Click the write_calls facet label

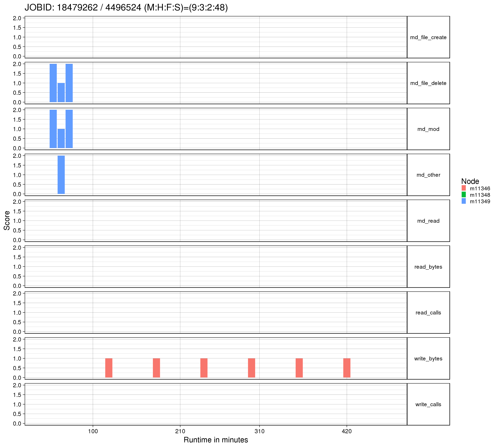coord(428,404)
